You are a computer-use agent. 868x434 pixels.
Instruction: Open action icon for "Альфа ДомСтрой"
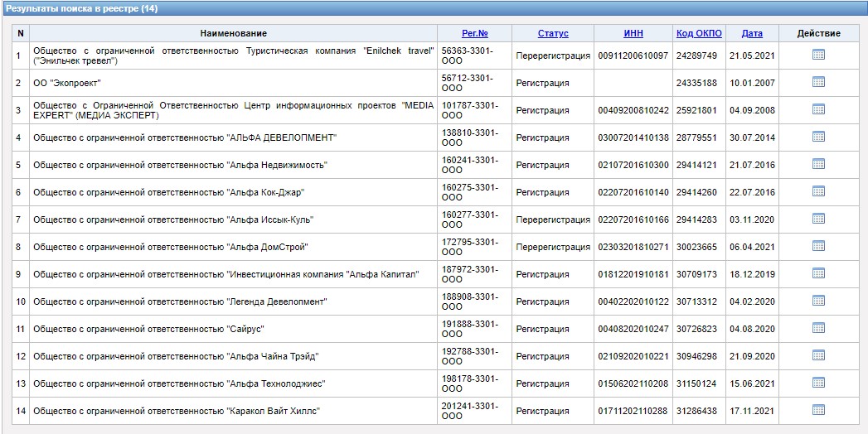tap(818, 246)
